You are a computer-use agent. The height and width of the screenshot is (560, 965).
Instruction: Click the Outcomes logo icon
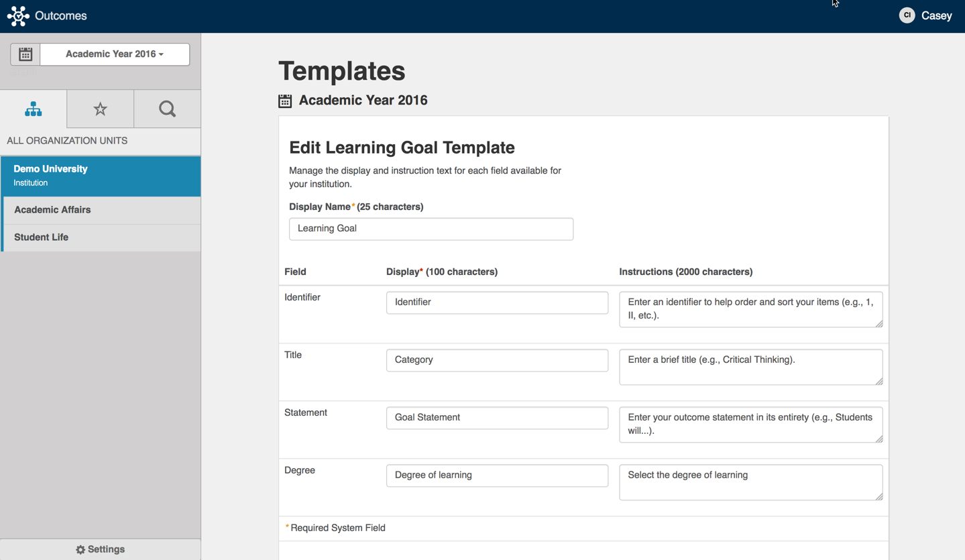[18, 16]
